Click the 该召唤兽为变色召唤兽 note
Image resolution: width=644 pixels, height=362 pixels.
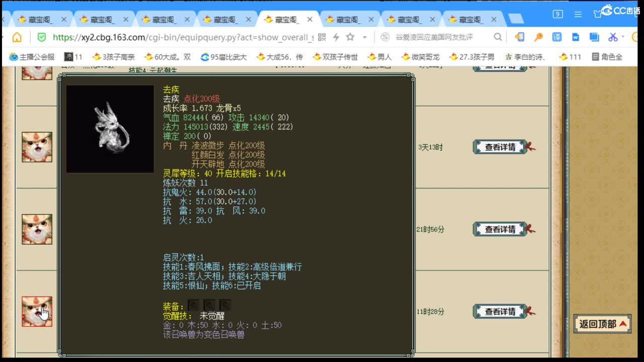click(203, 334)
